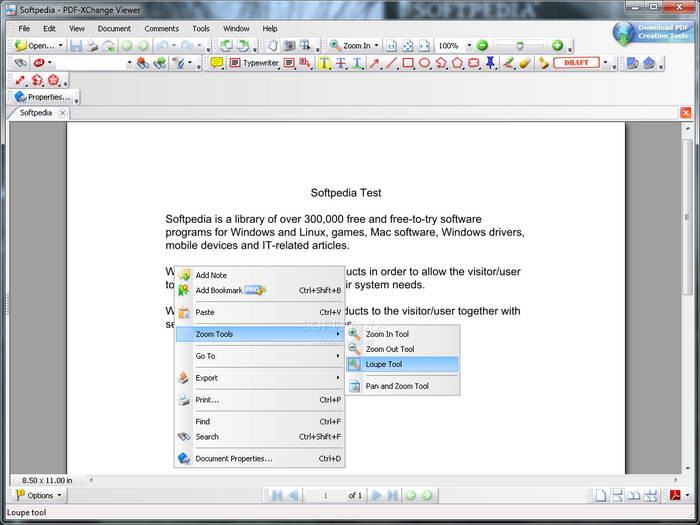
Task: Open the zoom percentage dropdown
Action: [469, 46]
